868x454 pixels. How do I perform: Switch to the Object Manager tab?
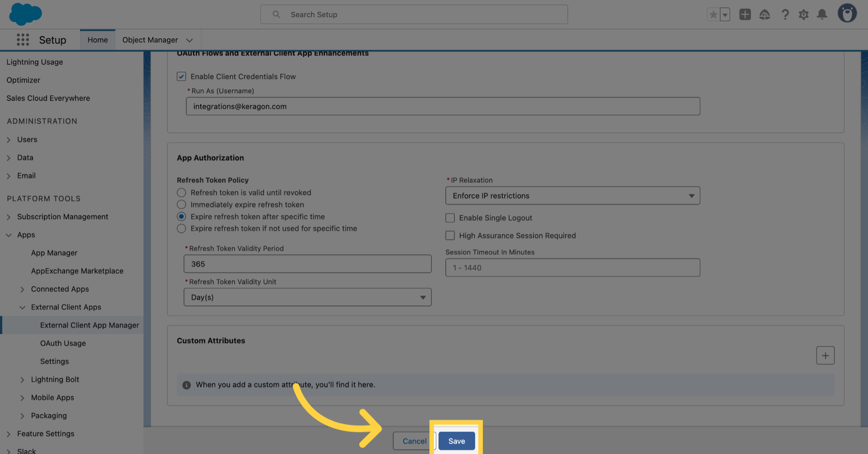point(150,40)
